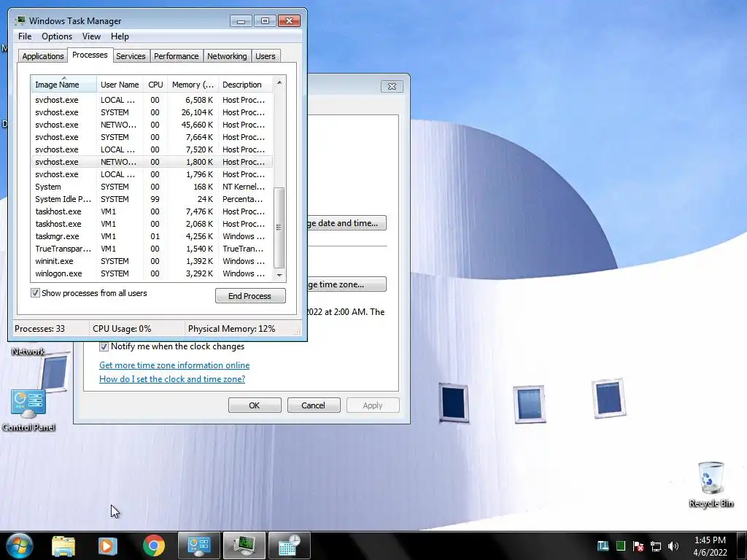Select the taskmgr.exe process row
747x560 pixels.
(152, 236)
